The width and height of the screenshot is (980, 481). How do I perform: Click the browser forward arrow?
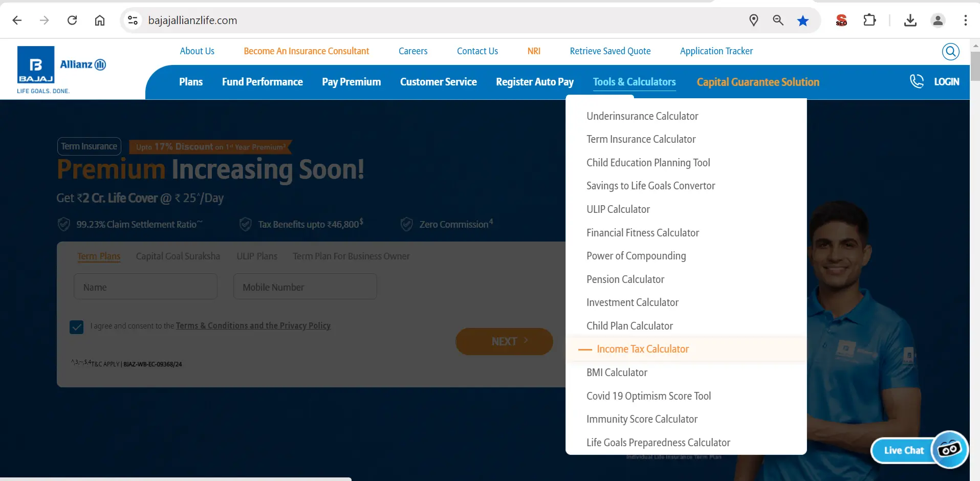point(45,20)
